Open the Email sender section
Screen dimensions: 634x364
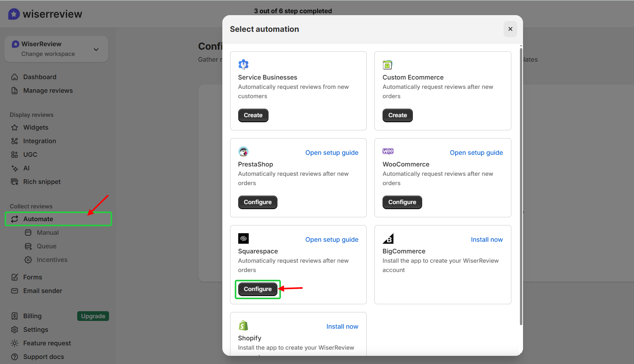43,291
